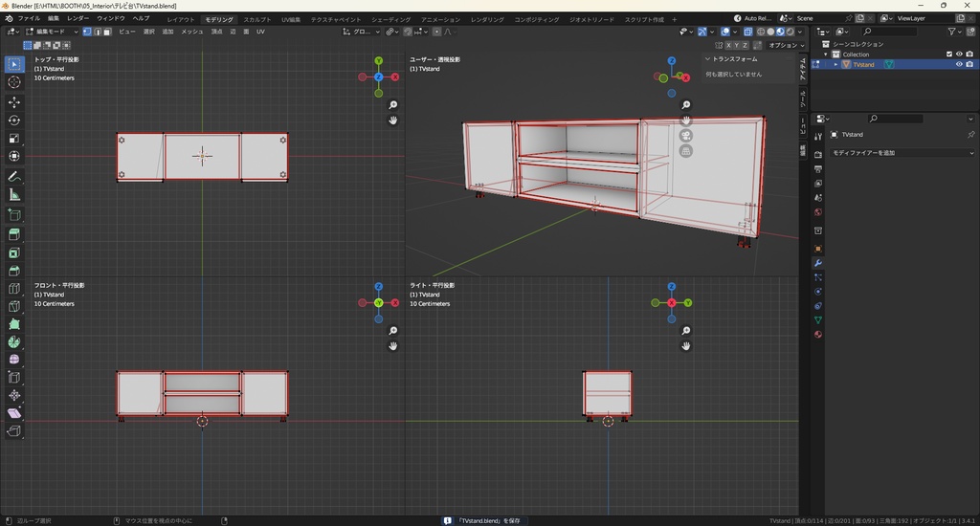This screenshot has width=980, height=526.
Task: Click the pan hand icon in right view
Action: [x=686, y=345]
